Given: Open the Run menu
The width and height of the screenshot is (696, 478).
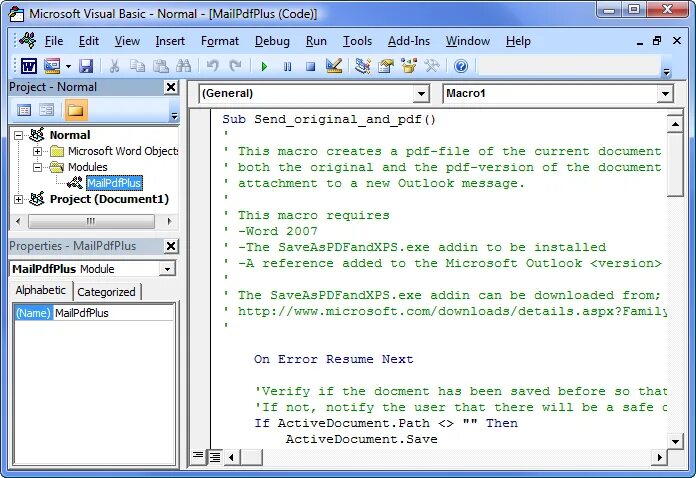Looking at the screenshot, I should coord(316,41).
